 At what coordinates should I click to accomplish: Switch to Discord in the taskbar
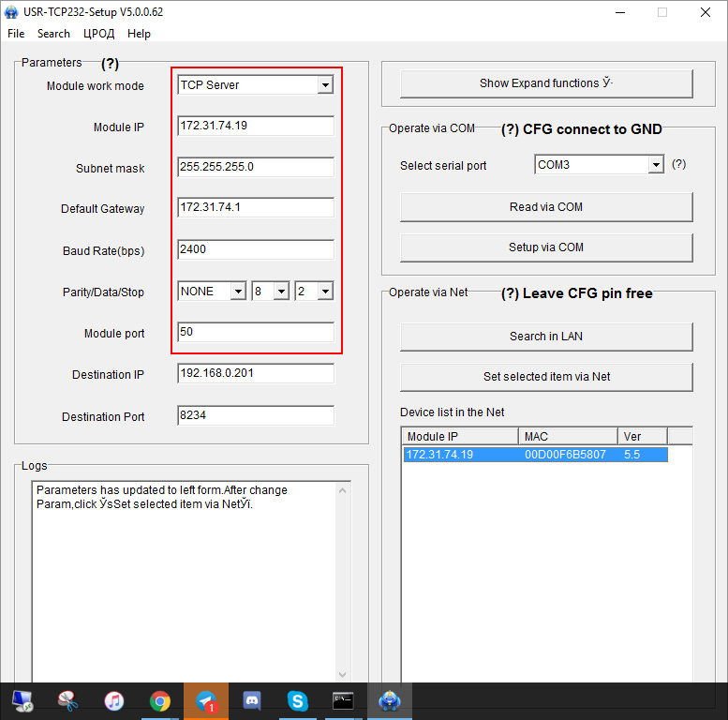pyautogui.click(x=251, y=700)
